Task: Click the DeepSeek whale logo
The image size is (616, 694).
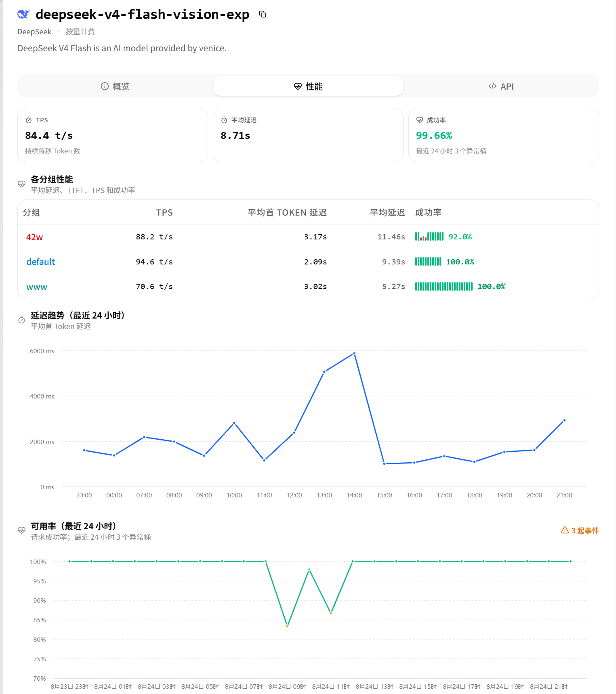Action: point(23,14)
